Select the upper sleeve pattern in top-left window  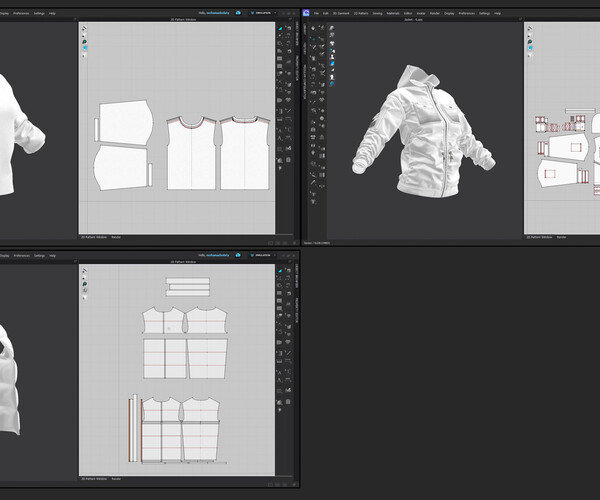point(126,123)
